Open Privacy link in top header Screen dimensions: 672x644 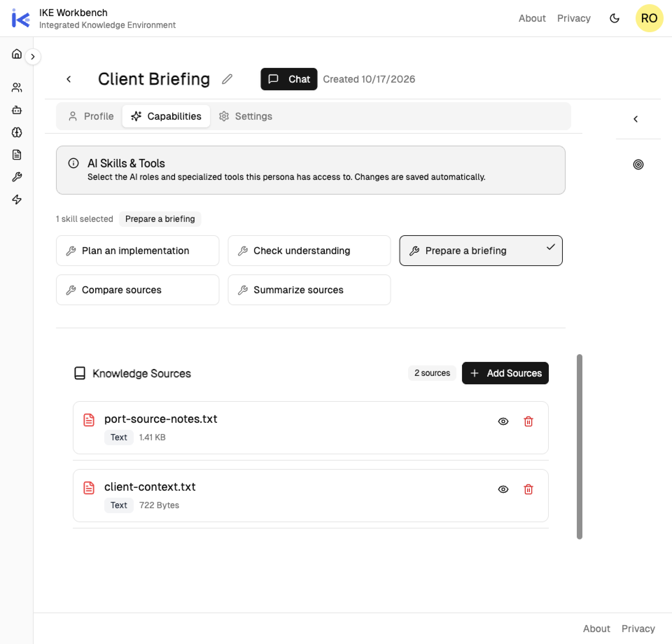point(574,18)
